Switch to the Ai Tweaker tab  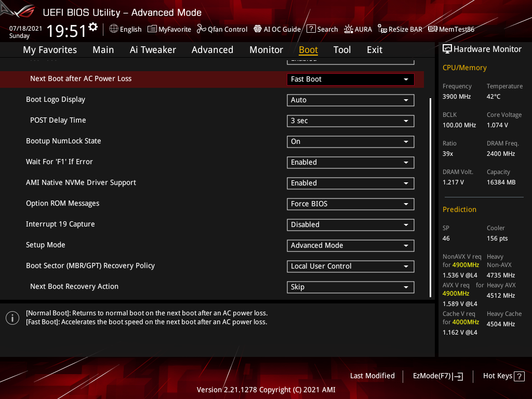click(x=153, y=49)
